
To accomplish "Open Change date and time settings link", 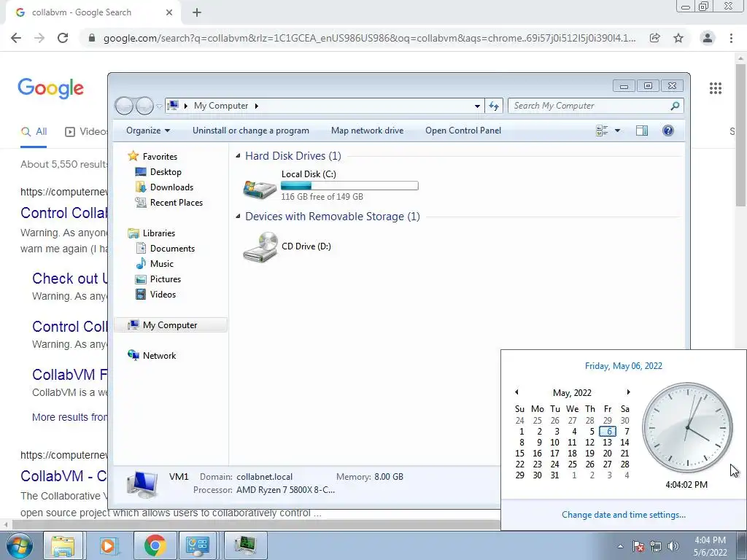I will click(624, 515).
